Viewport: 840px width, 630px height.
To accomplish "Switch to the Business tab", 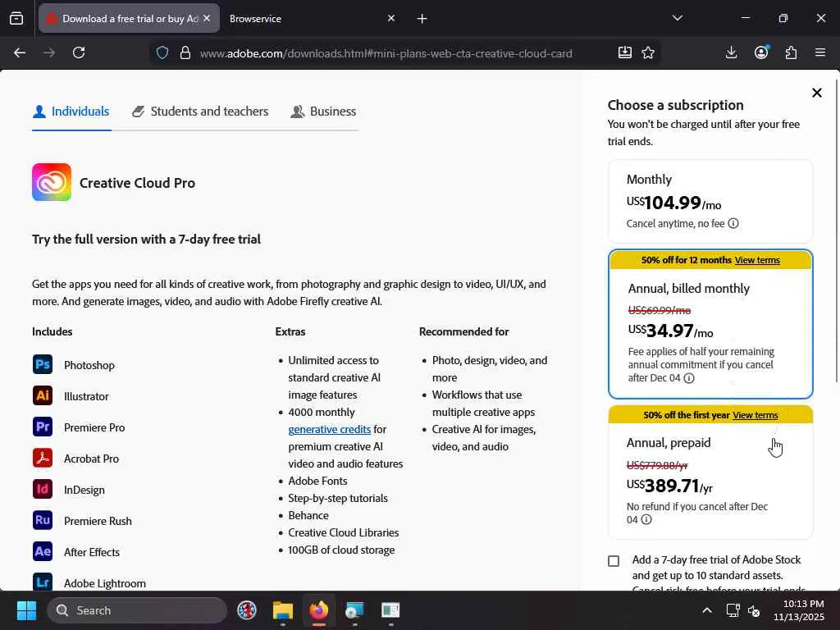I will [323, 112].
